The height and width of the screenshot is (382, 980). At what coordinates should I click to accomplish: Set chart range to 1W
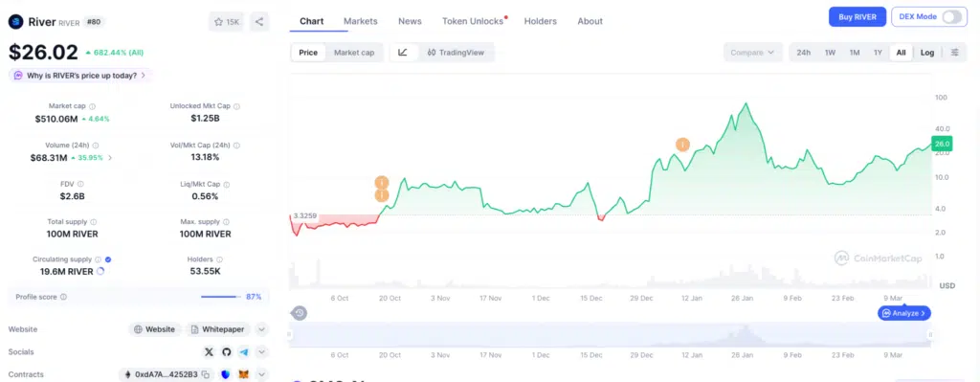830,53
